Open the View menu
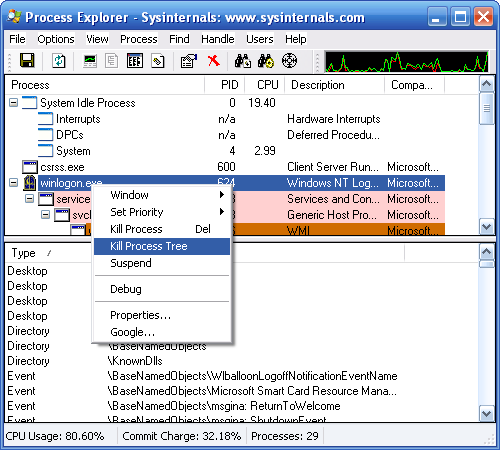500x450 pixels. (97, 39)
